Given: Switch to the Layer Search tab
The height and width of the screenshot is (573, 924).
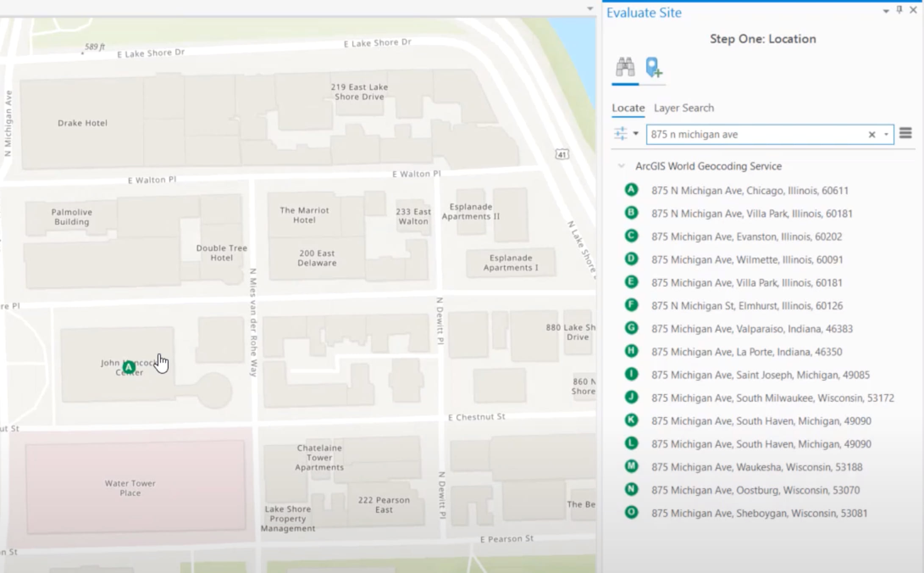Looking at the screenshot, I should click(683, 108).
